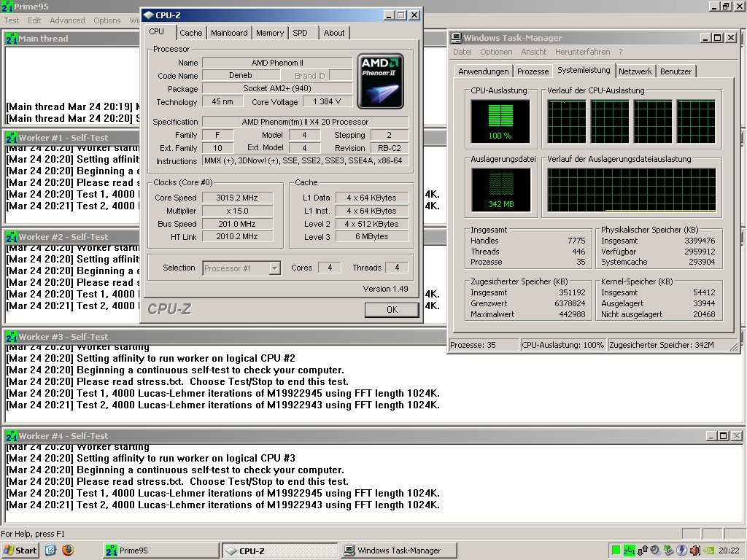Open the Advanced menu in Prime95
This screenshot has height=560, width=747.
67,20
